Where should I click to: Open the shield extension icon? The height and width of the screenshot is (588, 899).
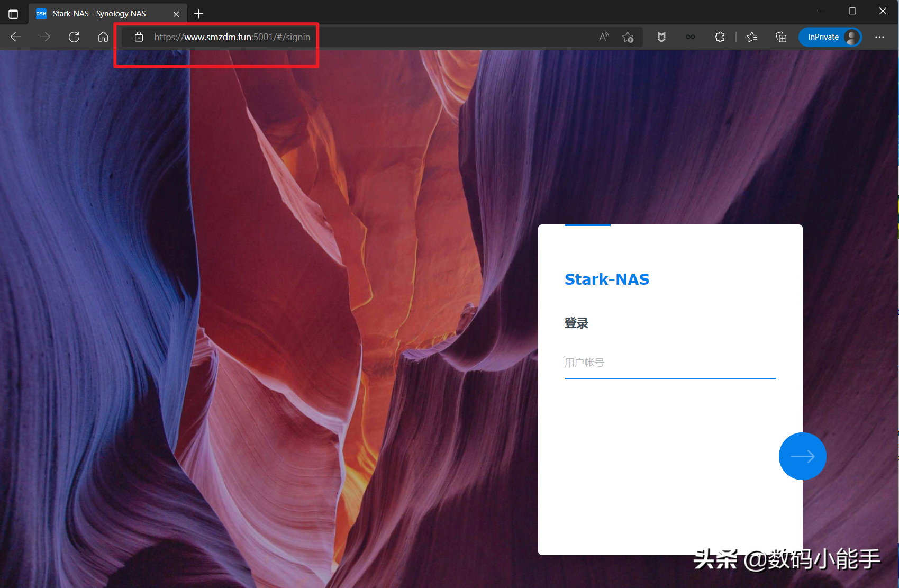click(x=661, y=37)
